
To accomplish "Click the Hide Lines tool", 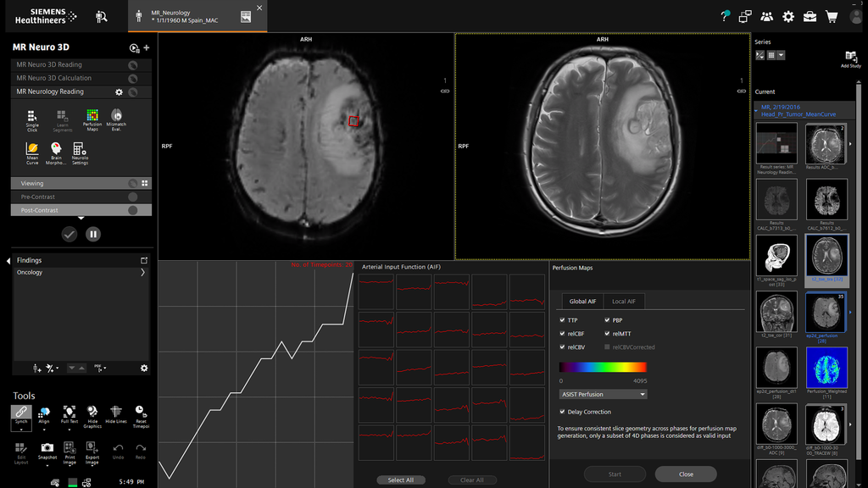I will [116, 412].
